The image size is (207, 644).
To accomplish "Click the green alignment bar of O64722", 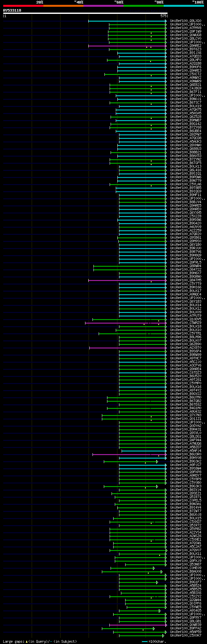I will (130, 270).
